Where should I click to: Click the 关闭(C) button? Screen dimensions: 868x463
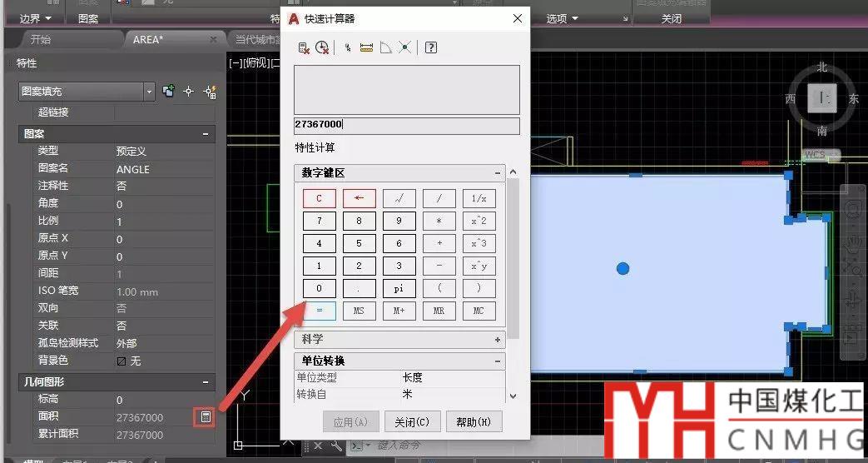(412, 421)
